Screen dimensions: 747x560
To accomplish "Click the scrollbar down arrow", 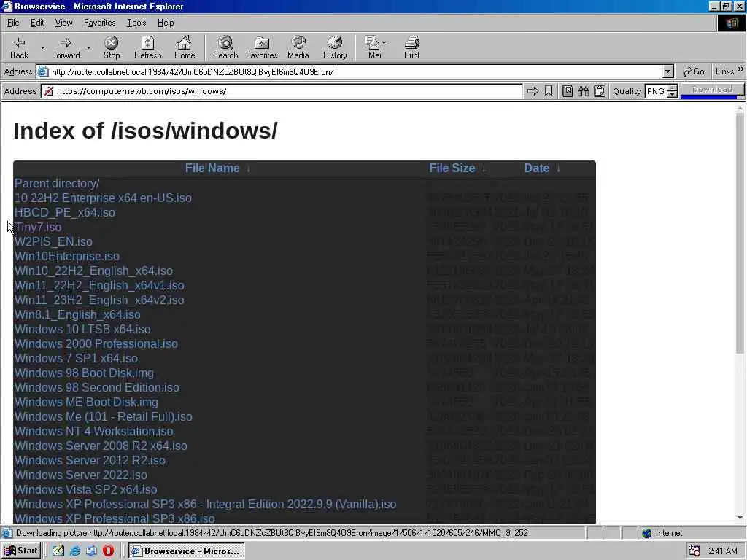I will [740, 518].
